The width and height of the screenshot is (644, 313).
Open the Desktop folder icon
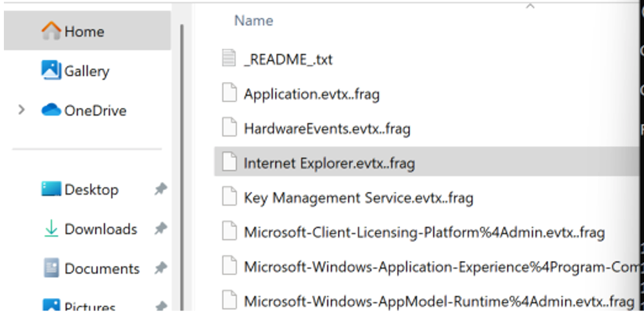tap(51, 189)
